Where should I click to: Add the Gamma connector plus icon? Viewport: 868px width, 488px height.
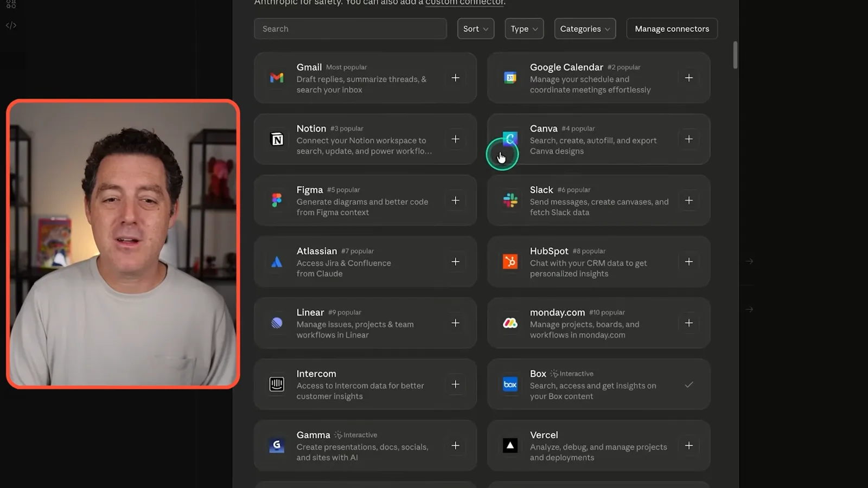455,446
